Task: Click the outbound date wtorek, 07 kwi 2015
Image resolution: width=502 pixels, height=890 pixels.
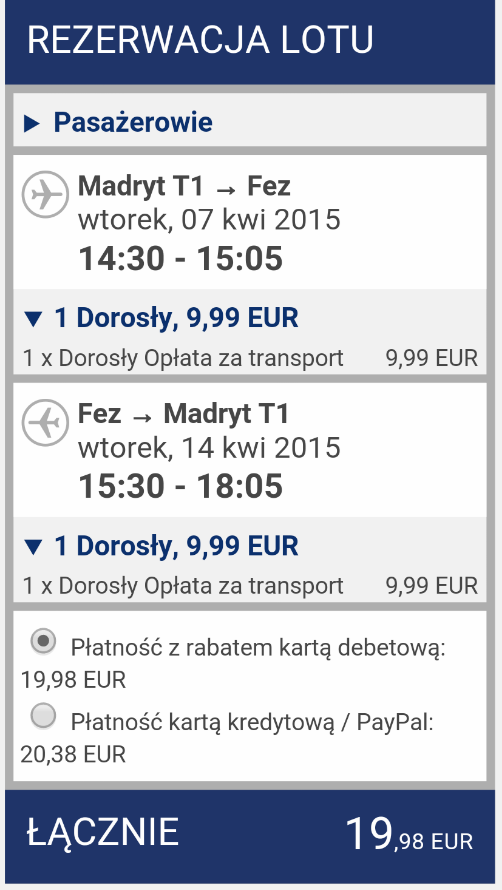Action: click(x=209, y=220)
